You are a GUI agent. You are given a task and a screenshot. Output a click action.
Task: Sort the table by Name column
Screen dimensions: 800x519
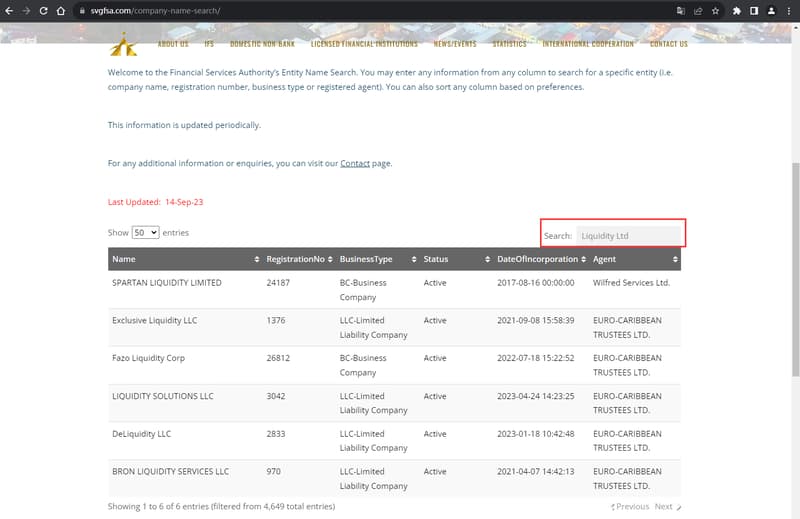(x=186, y=259)
